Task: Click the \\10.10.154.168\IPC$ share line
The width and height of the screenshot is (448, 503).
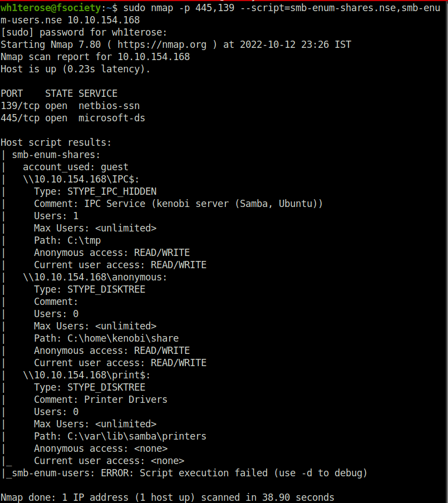Action: point(81,179)
